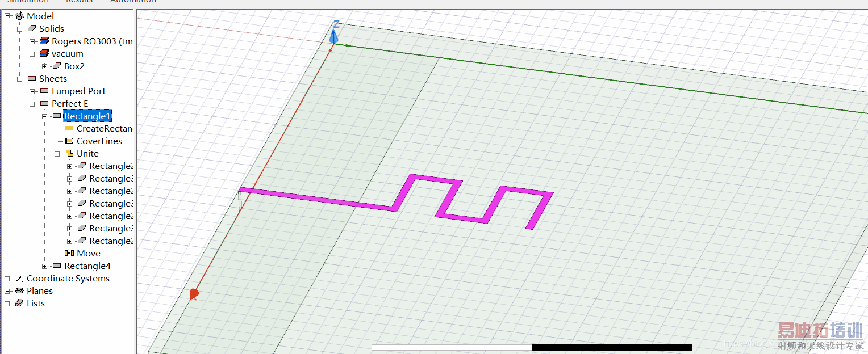
Task: Click the Lists icon
Action: [x=19, y=303]
